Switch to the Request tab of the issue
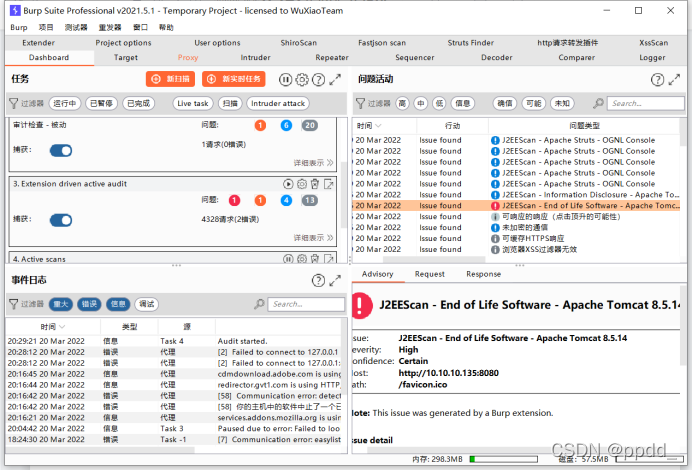Screen dimensions: 692x470 point(429,274)
